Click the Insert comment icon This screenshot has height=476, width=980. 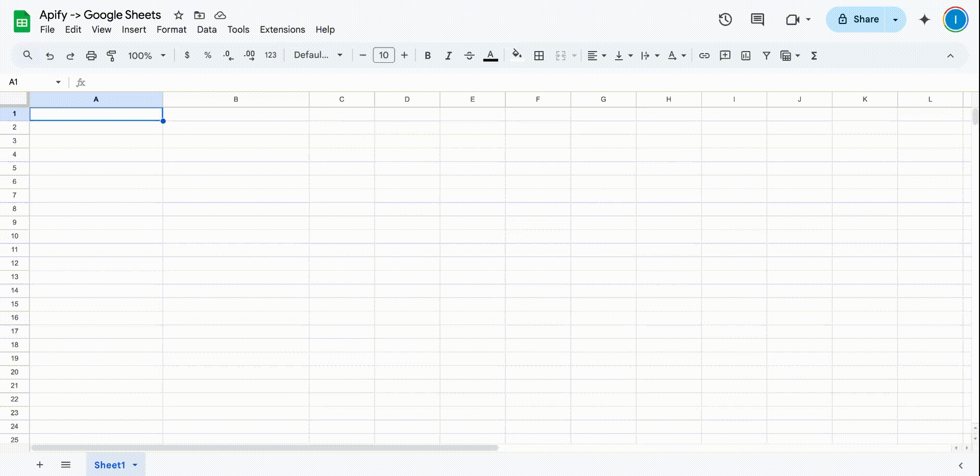725,56
